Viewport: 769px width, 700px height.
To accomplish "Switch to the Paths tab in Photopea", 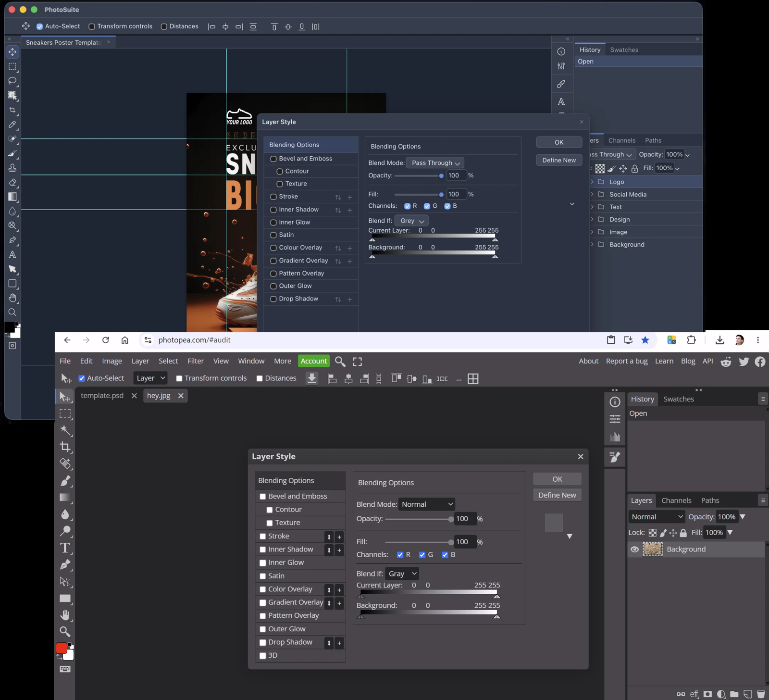I will (x=710, y=500).
